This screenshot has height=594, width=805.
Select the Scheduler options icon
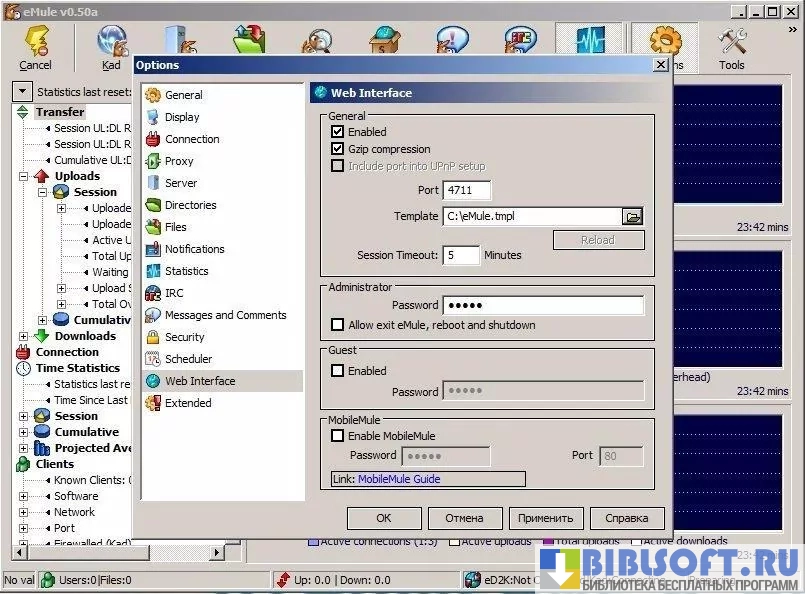coord(153,359)
